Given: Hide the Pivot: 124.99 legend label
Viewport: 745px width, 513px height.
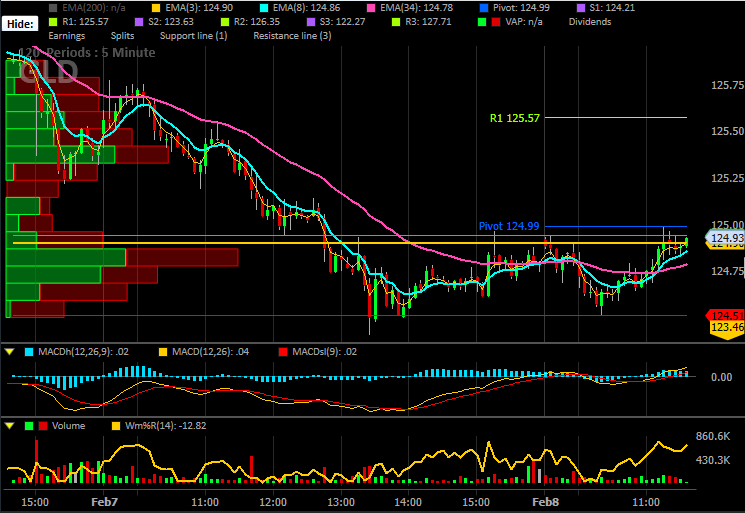Looking at the screenshot, I should 521,8.
